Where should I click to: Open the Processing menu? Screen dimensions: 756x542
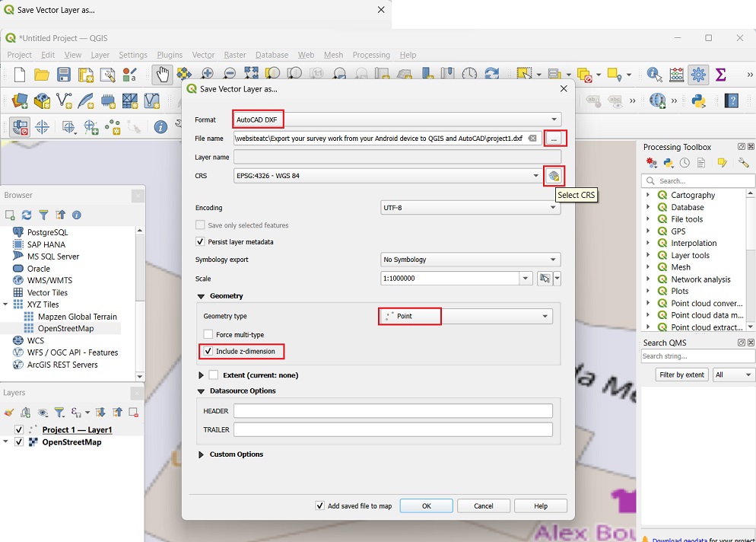click(x=371, y=55)
